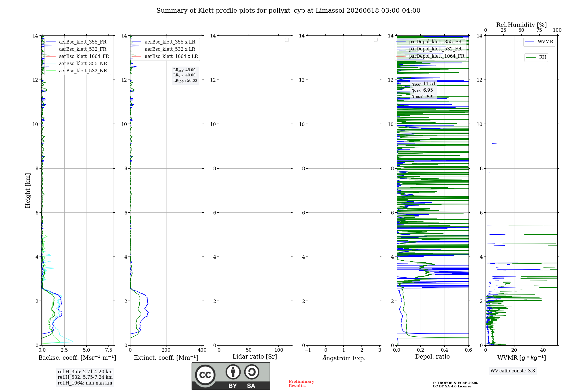Viewport: 577px width, 392px height.
Task: Click the plot title text at top
Action: click(288, 11)
